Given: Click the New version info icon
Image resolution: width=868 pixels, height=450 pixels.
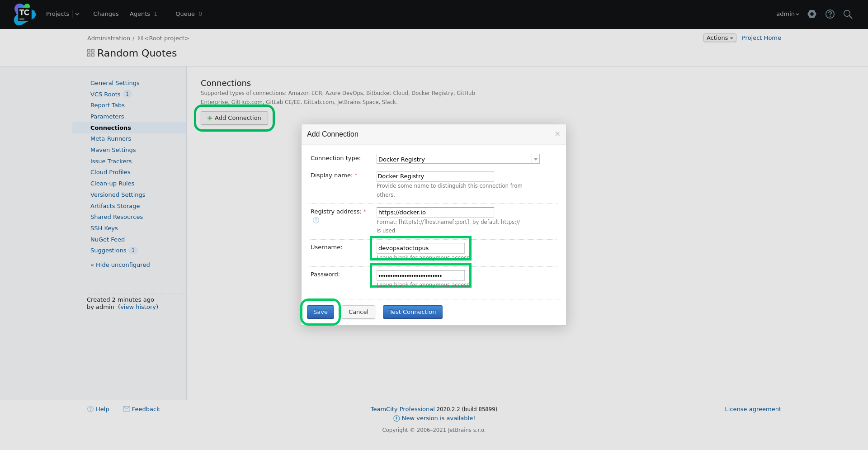Looking at the screenshot, I should pos(396,418).
